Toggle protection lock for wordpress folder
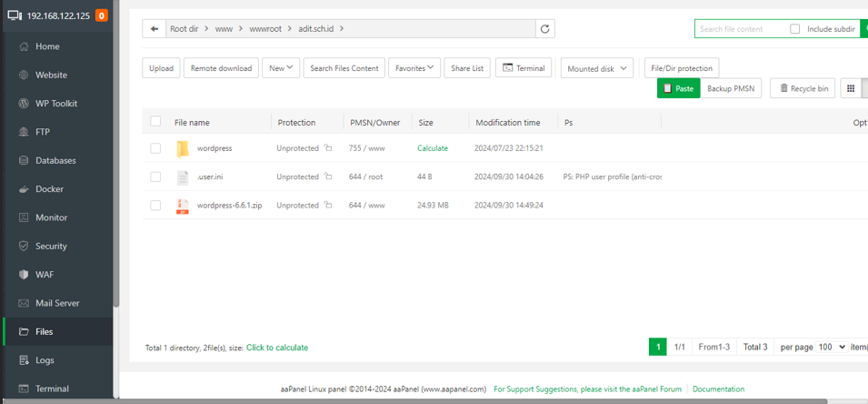Screen dimensions: 868x404 pyautogui.click(x=328, y=148)
